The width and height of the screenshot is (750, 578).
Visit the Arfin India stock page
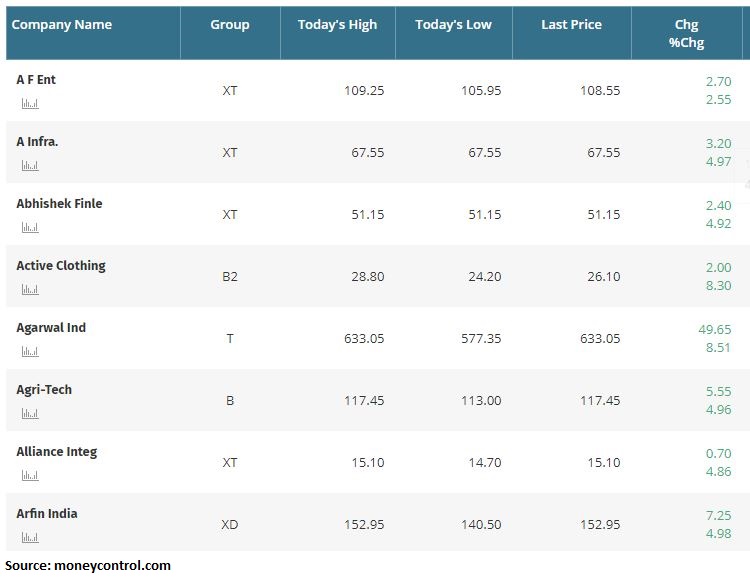pyautogui.click(x=47, y=513)
